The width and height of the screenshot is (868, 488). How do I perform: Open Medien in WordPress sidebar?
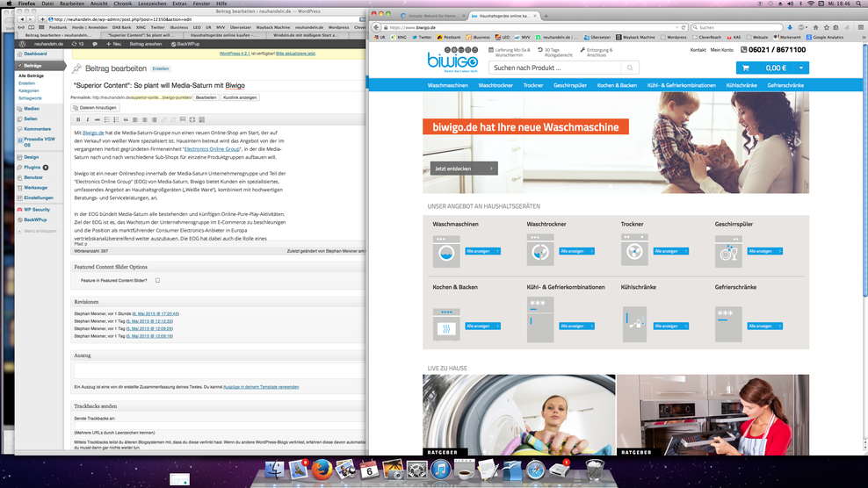click(31, 109)
